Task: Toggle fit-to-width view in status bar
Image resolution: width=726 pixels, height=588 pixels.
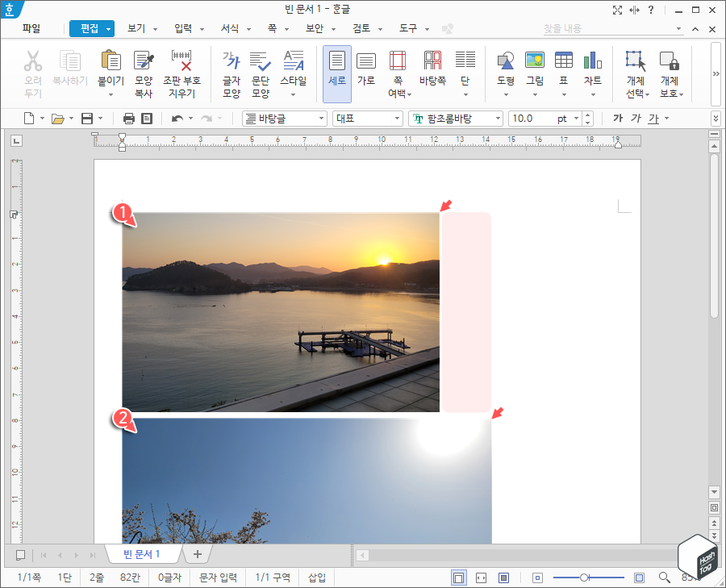Action: 481,578
